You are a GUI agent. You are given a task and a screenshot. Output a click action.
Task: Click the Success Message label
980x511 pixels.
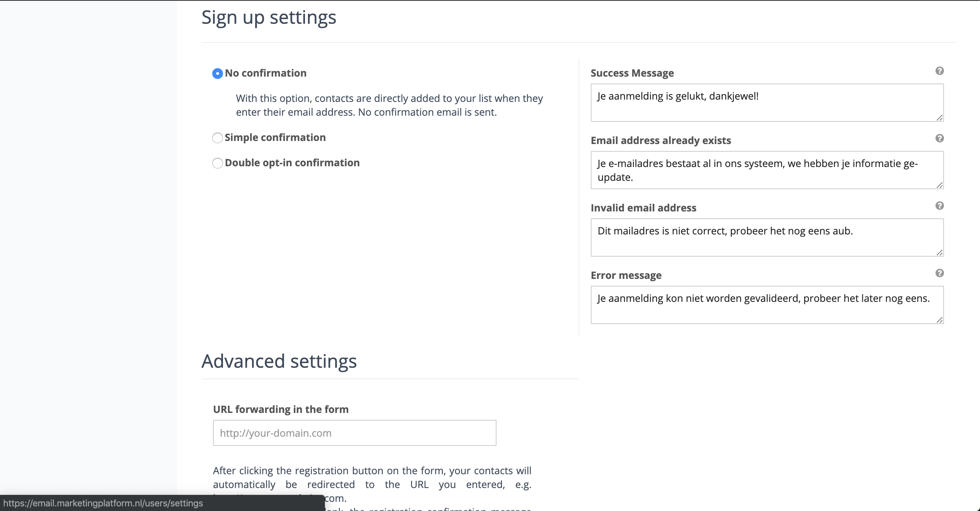point(632,73)
